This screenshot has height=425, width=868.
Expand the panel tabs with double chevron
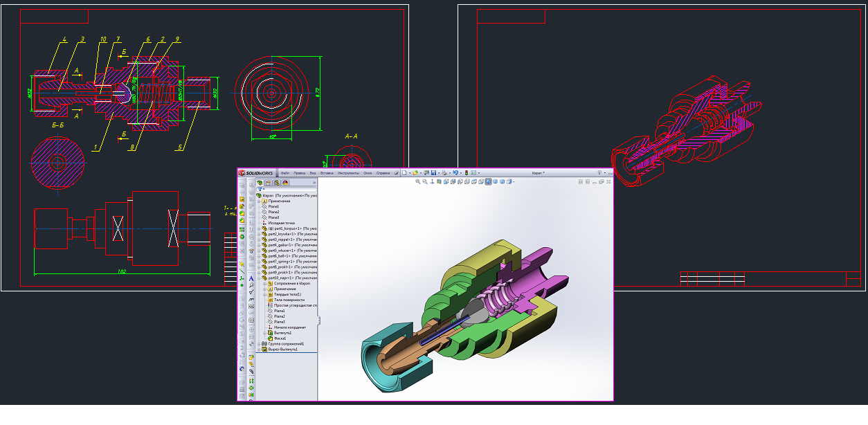click(314, 183)
